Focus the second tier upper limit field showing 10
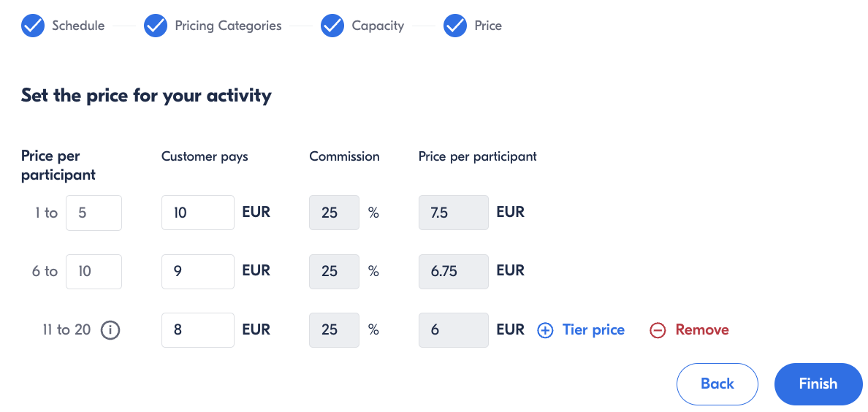Image resolution: width=868 pixels, height=412 pixels. point(94,271)
